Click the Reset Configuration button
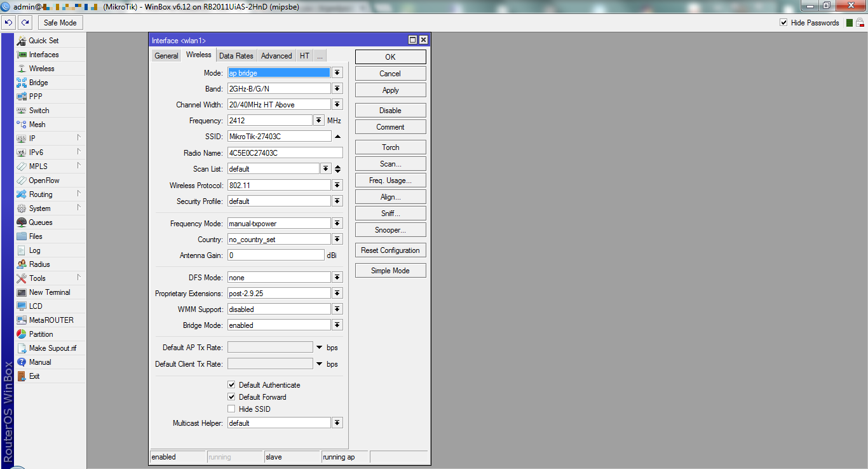The width and height of the screenshot is (868, 469). (390, 250)
